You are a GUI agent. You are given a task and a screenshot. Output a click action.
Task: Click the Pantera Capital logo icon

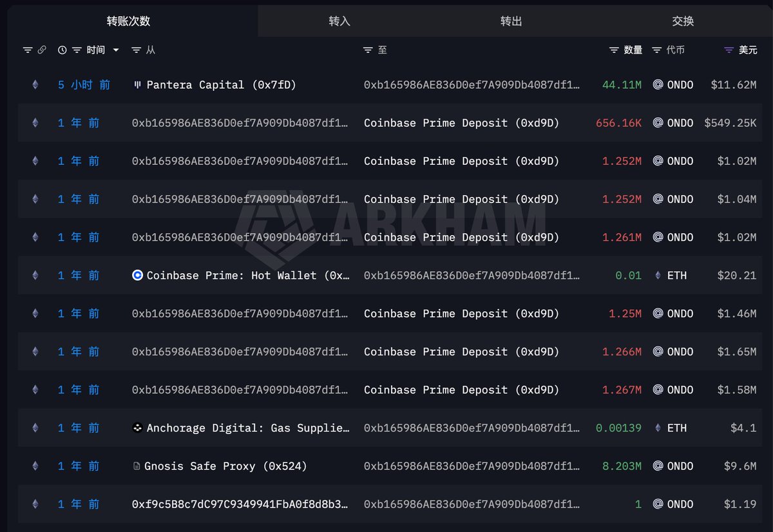click(x=137, y=84)
